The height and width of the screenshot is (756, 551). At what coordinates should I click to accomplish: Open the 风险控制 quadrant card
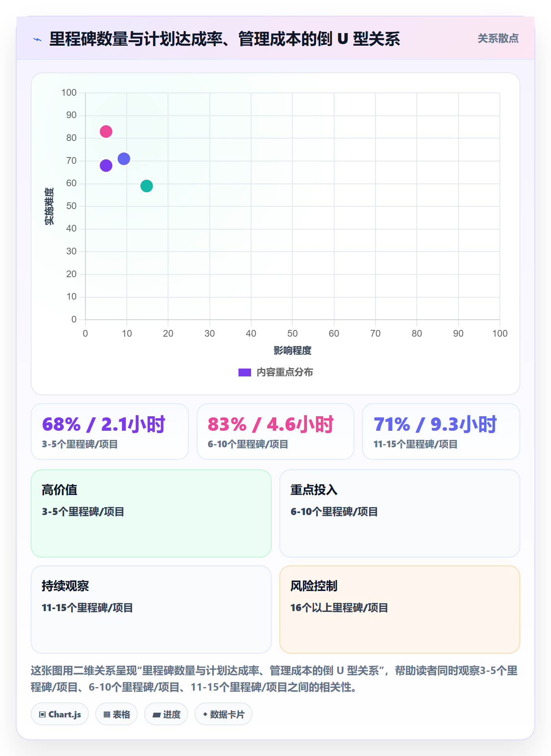(400, 610)
